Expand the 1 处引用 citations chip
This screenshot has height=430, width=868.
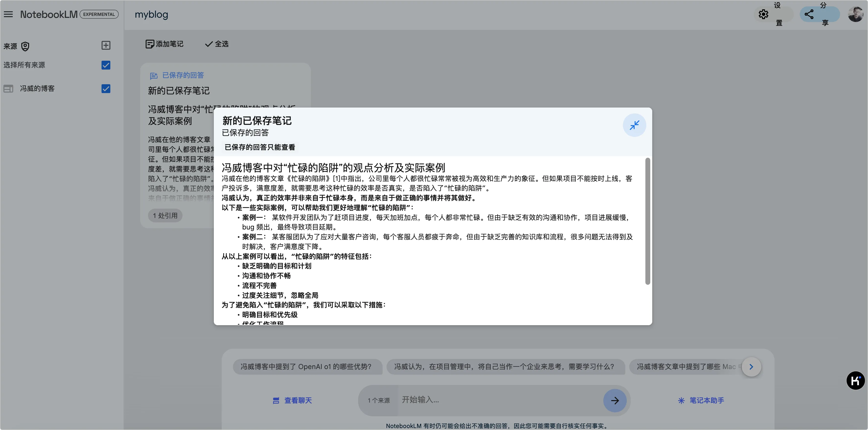tap(165, 215)
